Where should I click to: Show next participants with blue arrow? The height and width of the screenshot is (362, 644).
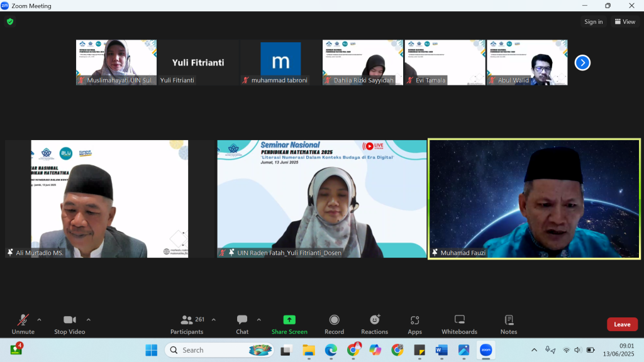[x=582, y=63]
